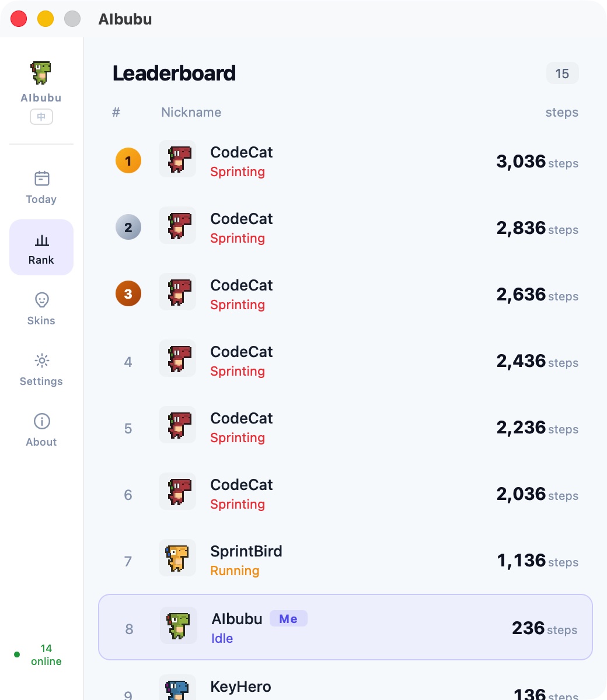Toggle language with the 中 switcher

pyautogui.click(x=41, y=117)
